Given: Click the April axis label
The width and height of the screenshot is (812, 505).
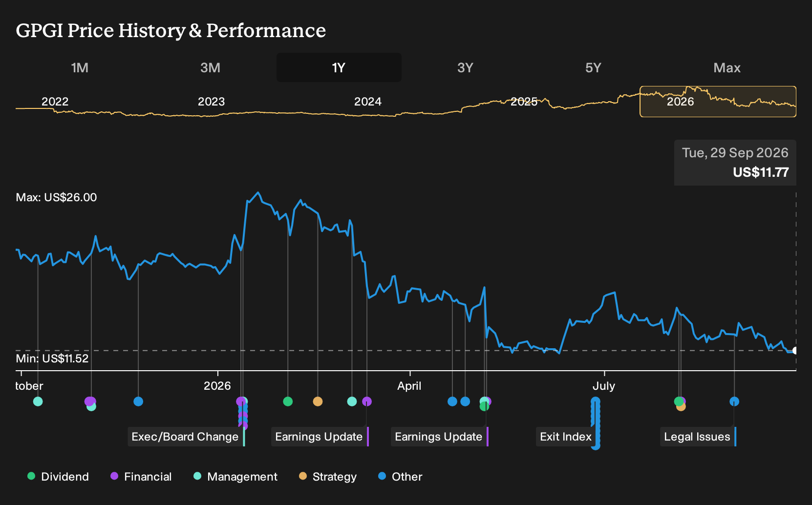Looking at the screenshot, I should coord(409,386).
